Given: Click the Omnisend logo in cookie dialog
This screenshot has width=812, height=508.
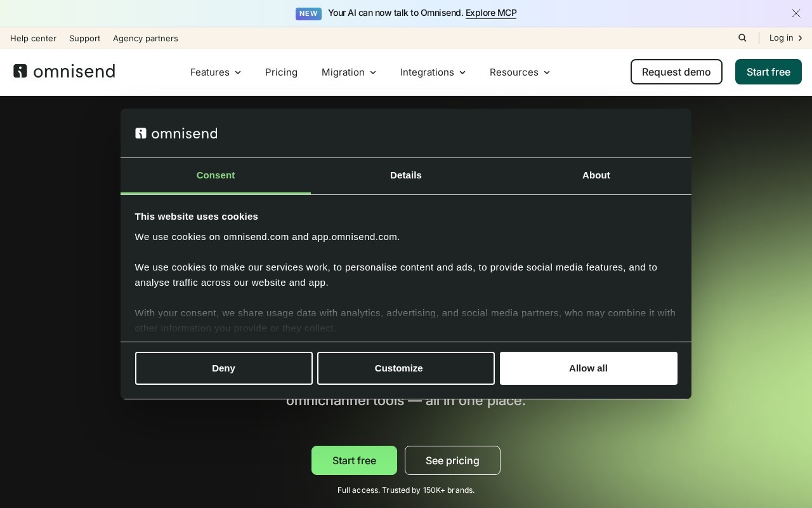Looking at the screenshot, I should (x=176, y=133).
